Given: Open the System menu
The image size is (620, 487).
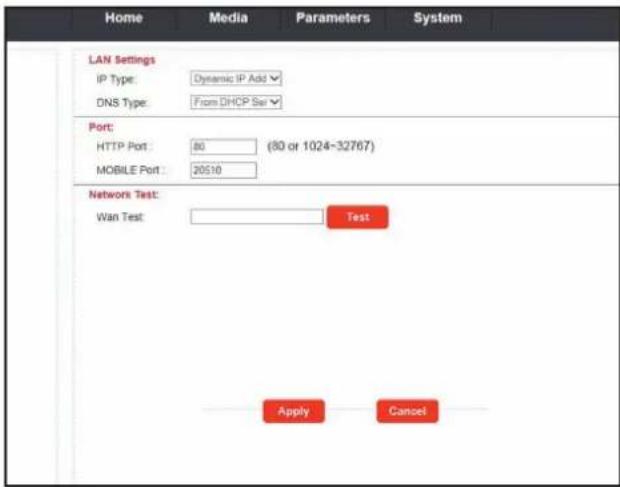Looking at the screenshot, I should pos(438,18).
